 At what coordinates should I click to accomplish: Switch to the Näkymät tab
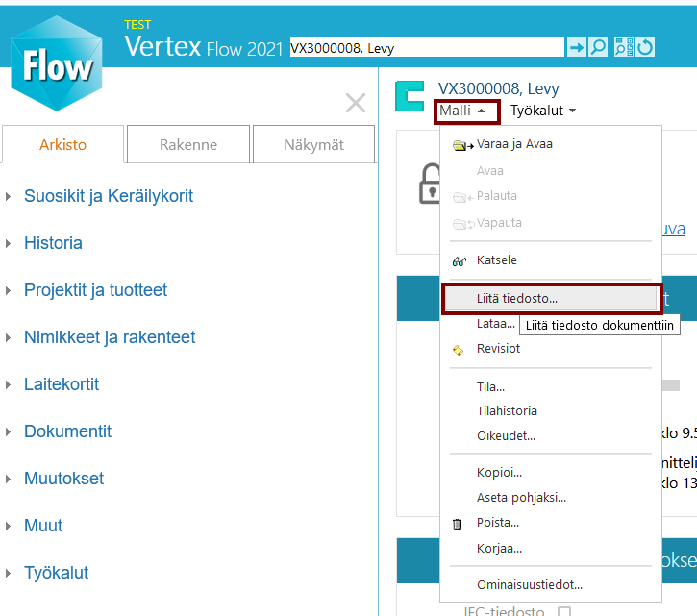pos(313,144)
